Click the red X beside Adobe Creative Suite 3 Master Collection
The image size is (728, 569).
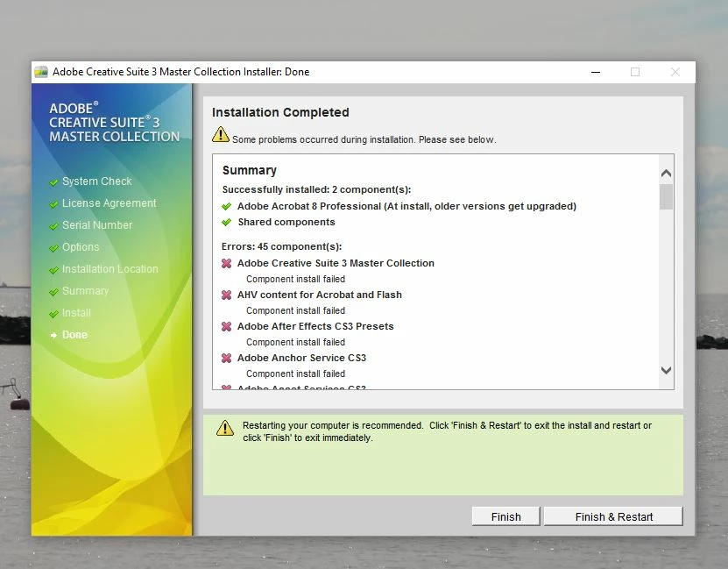click(227, 263)
